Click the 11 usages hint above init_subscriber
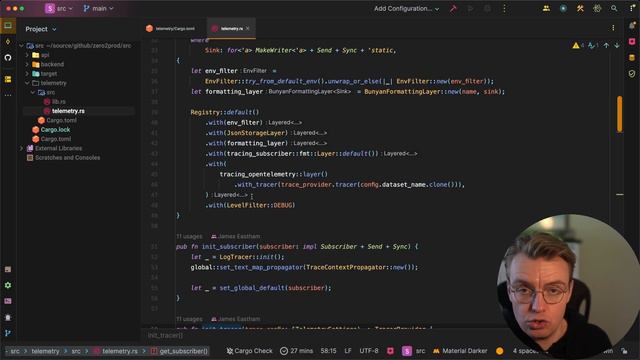Screen dimensions: 640x360 click(189, 236)
